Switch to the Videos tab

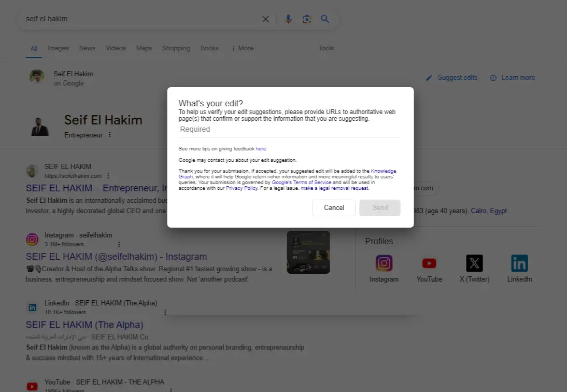(116, 48)
